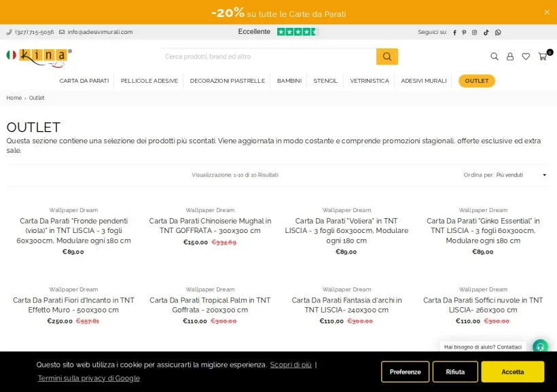Open Carta Da Parati Voliera product
Viewport: 557px width, 392px height.
(x=346, y=231)
